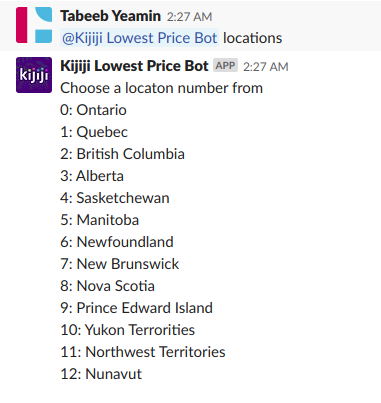Click the '8: Nova Scotia' list line
This screenshot has width=381, height=403.
click(107, 286)
